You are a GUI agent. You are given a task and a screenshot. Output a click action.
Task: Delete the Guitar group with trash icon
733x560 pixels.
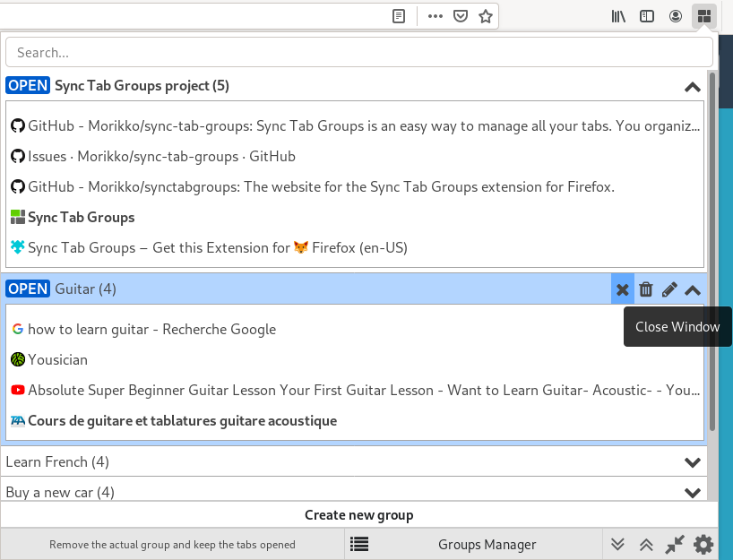pos(646,289)
